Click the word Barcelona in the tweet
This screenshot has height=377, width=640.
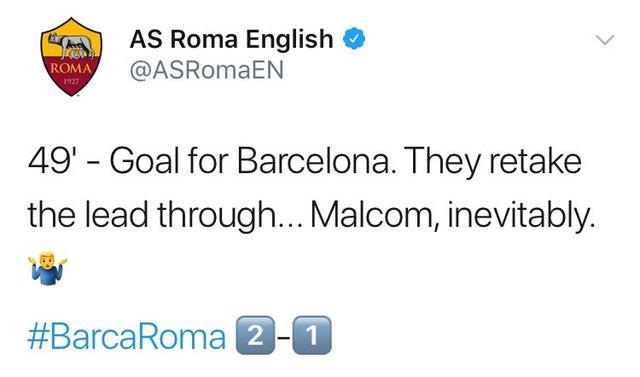point(316,161)
